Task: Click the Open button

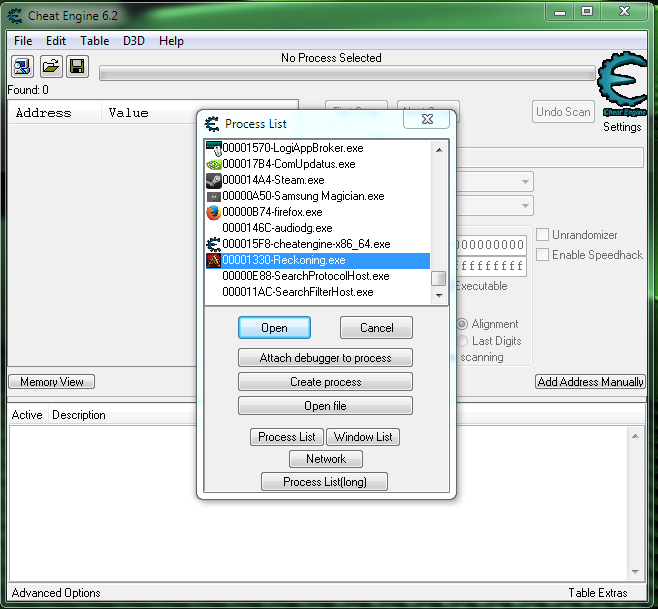Action: pyautogui.click(x=274, y=328)
